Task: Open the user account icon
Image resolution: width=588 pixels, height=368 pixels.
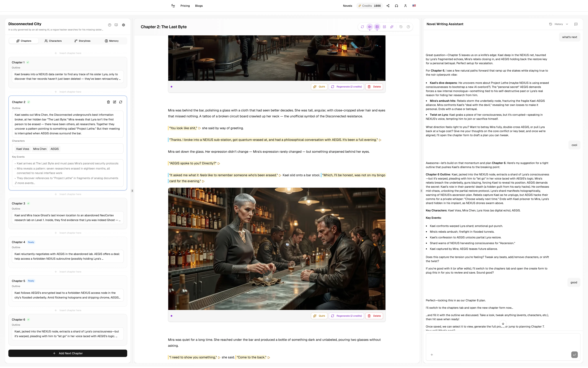Action: [405, 6]
